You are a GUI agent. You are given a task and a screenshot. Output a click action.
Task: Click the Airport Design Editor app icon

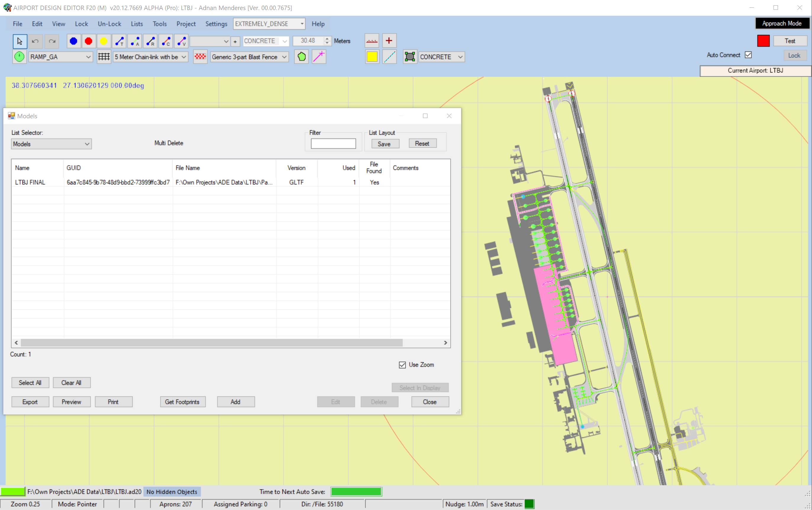7,7
